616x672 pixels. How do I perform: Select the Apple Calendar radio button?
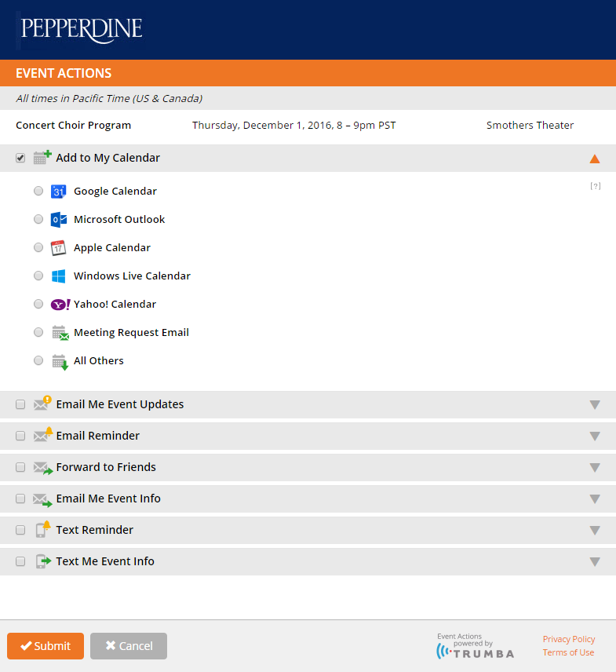click(x=38, y=247)
